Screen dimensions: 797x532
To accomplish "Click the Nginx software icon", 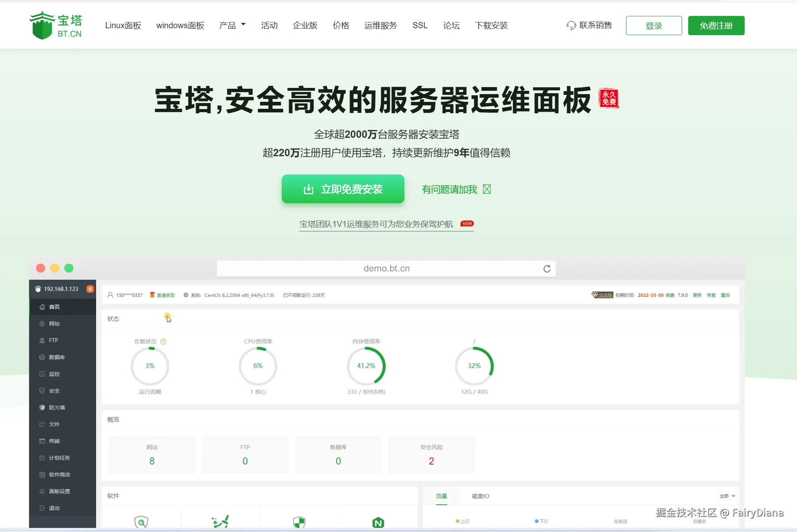I will pos(378,522).
